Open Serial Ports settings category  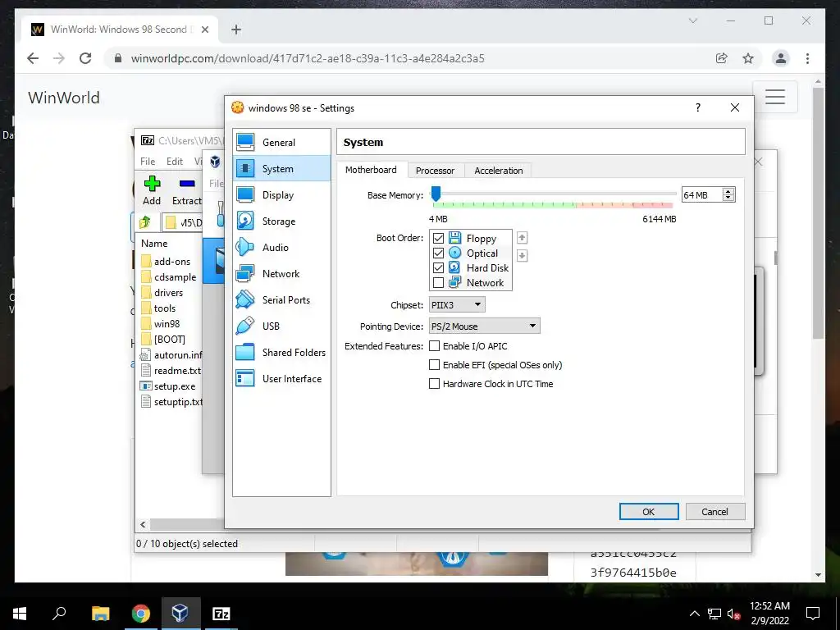point(282,300)
